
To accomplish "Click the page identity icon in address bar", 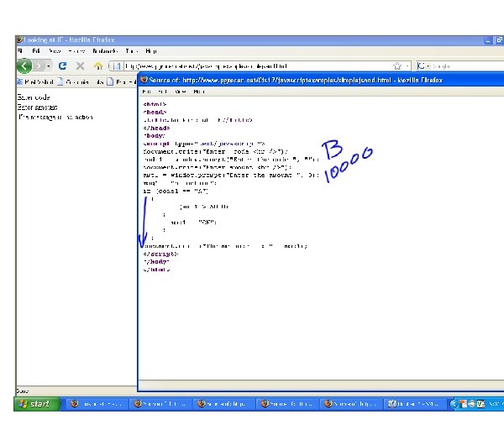I will (117, 66).
